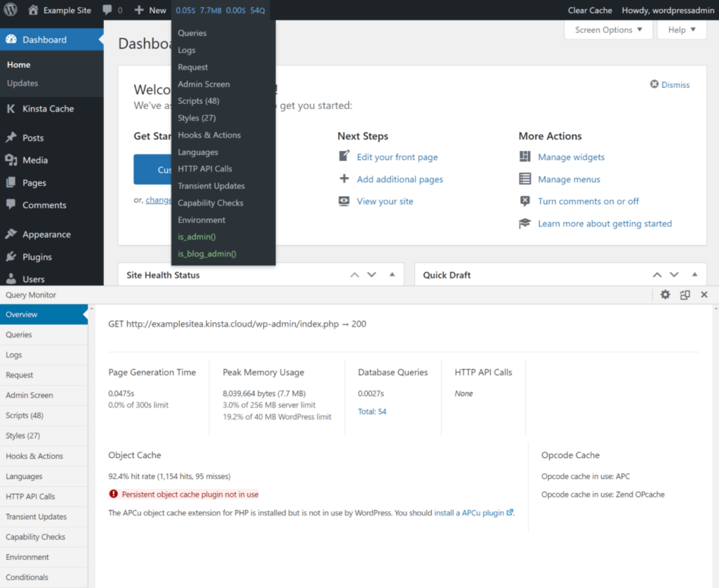The height and width of the screenshot is (588, 719).
Task: Toggle Query Monitor panel position with the pop-out icon
Action: click(x=685, y=294)
